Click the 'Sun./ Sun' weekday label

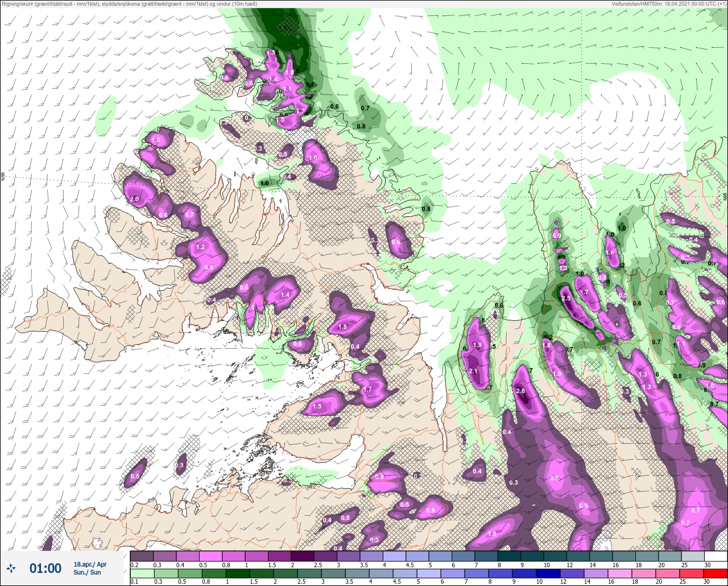click(87, 572)
